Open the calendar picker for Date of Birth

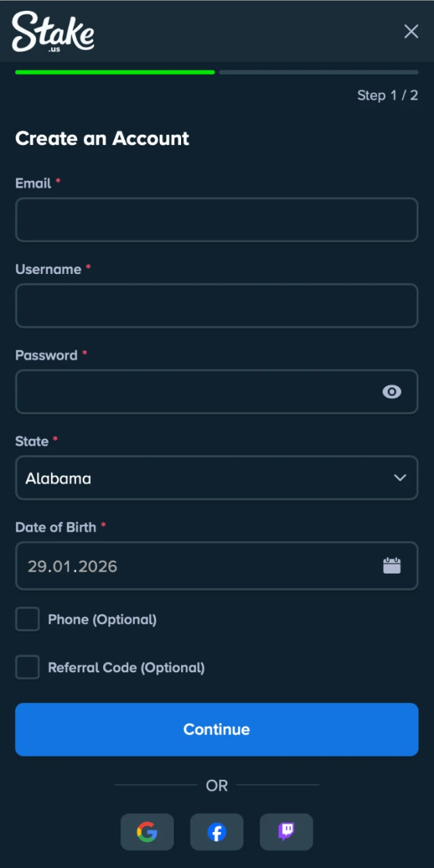(392, 564)
